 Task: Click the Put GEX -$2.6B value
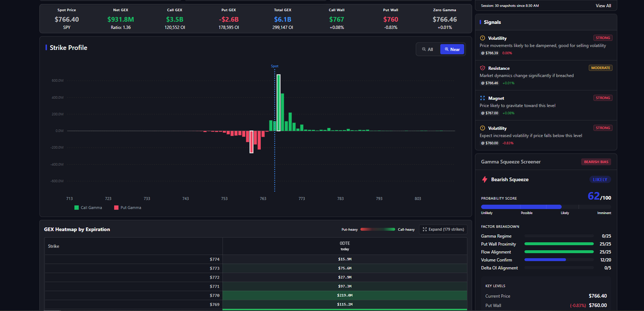coord(228,19)
